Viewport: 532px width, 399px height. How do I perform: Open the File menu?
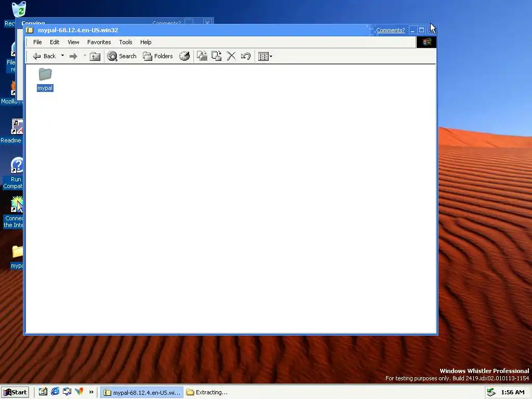coord(37,42)
